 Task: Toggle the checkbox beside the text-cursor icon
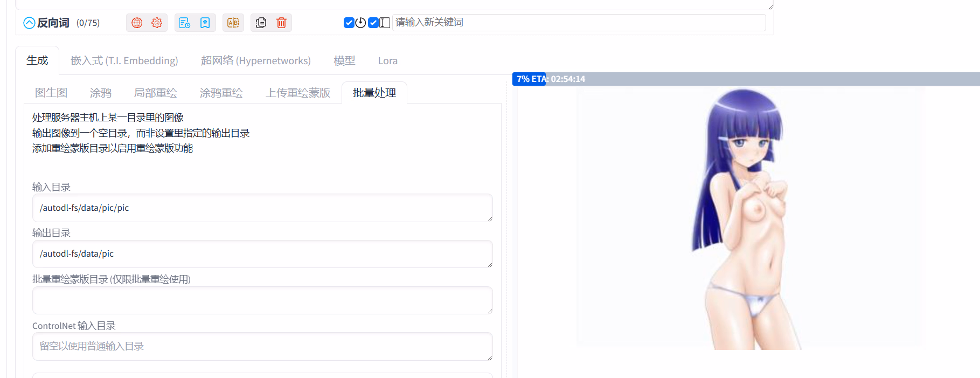(x=373, y=23)
